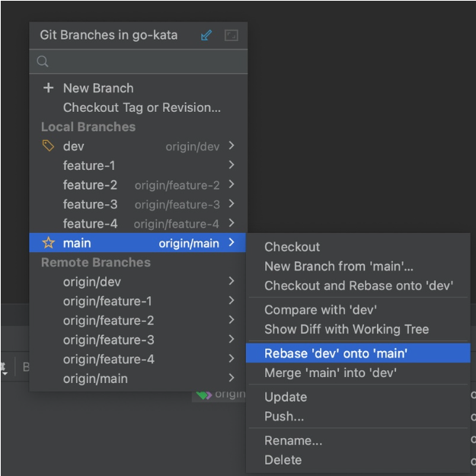
Task: Click the expand popup window icon
Action: [x=232, y=36]
